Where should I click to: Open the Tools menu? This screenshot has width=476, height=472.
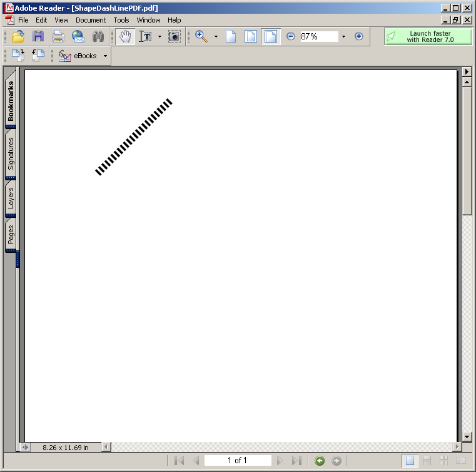point(121,21)
